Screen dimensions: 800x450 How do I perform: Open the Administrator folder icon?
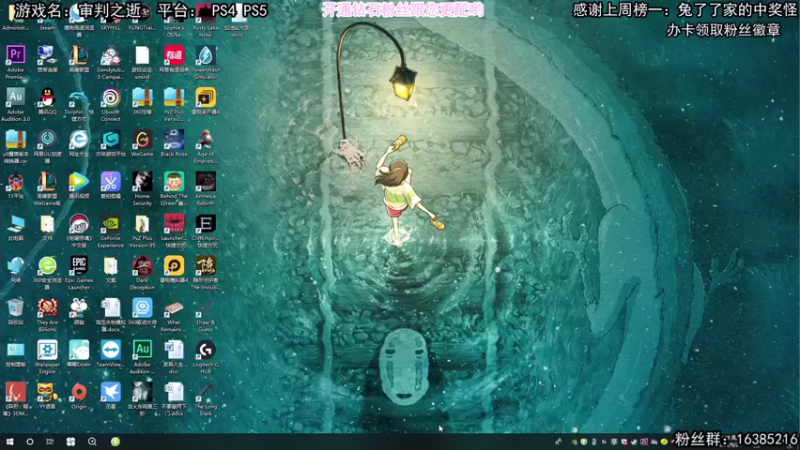pos(15,16)
